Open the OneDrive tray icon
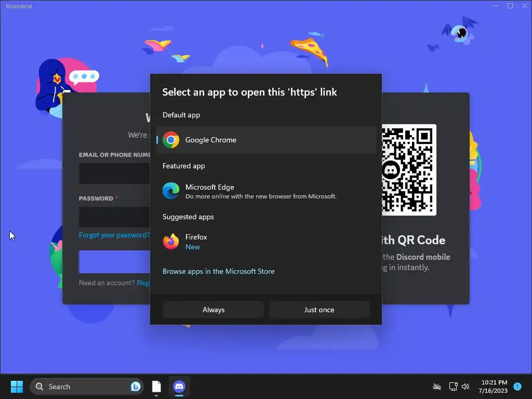The height and width of the screenshot is (399, 532). 437,387
